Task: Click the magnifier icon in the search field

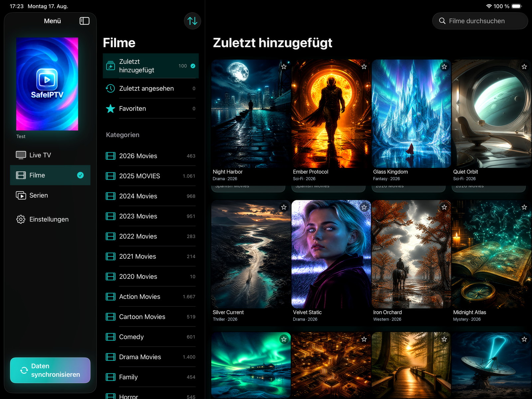Action: [x=442, y=21]
